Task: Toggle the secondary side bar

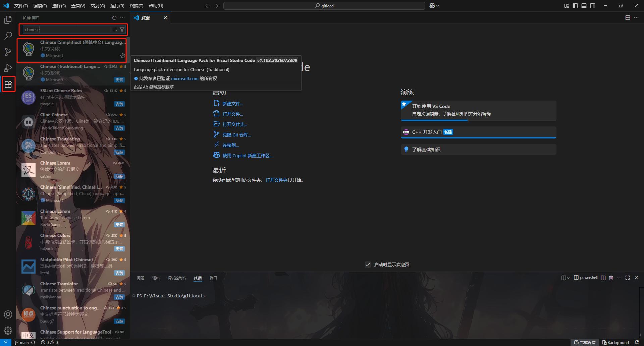Action: pyautogui.click(x=593, y=6)
